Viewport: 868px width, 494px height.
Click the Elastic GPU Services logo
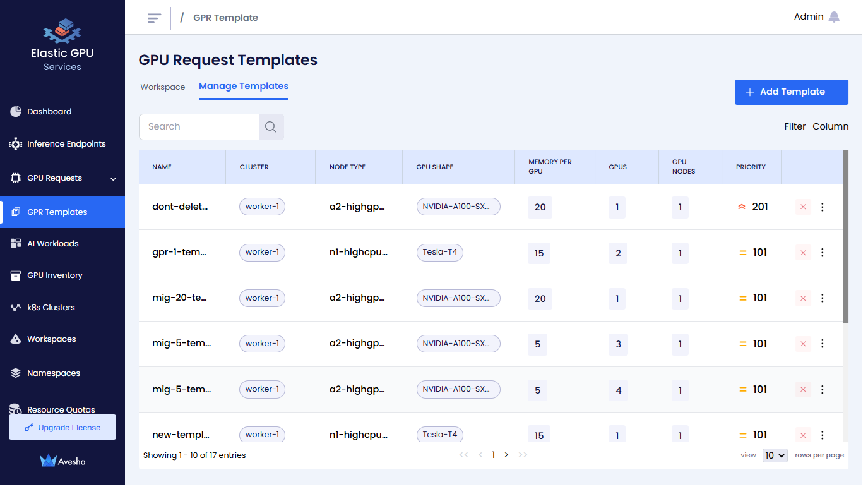[x=62, y=45]
